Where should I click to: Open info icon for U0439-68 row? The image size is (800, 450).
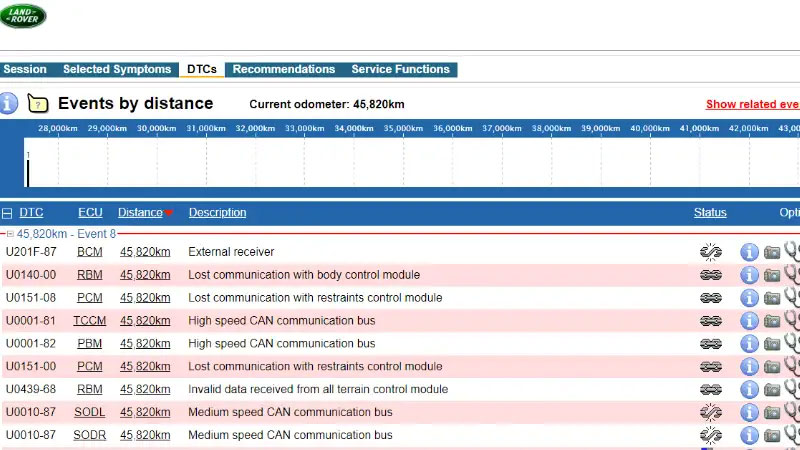[749, 390]
